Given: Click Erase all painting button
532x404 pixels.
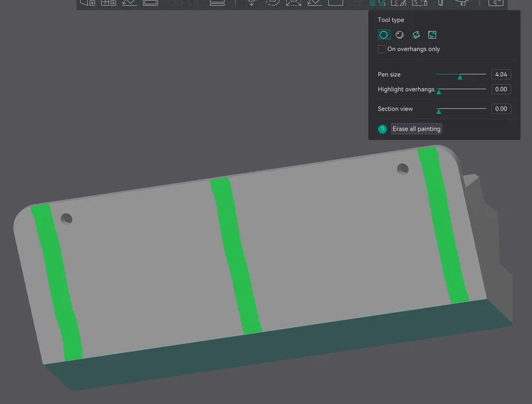Looking at the screenshot, I should point(416,129).
